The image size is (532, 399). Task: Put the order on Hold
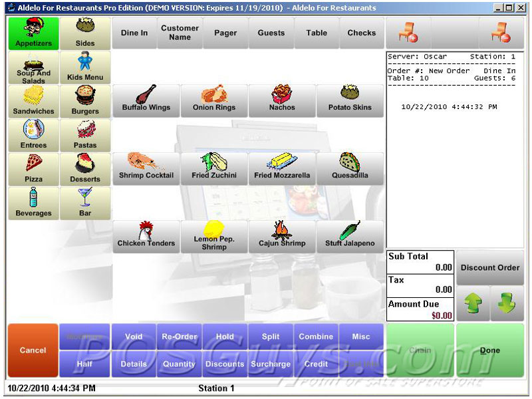pos(225,336)
